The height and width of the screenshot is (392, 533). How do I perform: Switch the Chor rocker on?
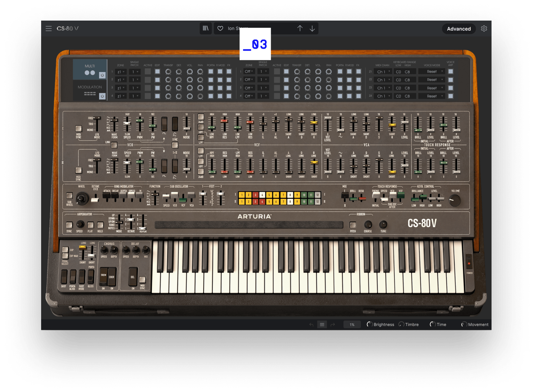click(112, 276)
